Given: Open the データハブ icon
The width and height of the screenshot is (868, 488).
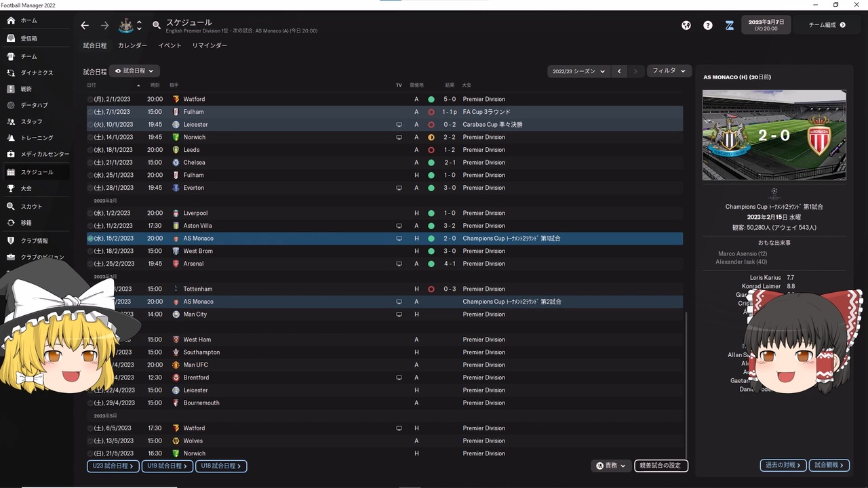Looking at the screenshot, I should coord(11,105).
